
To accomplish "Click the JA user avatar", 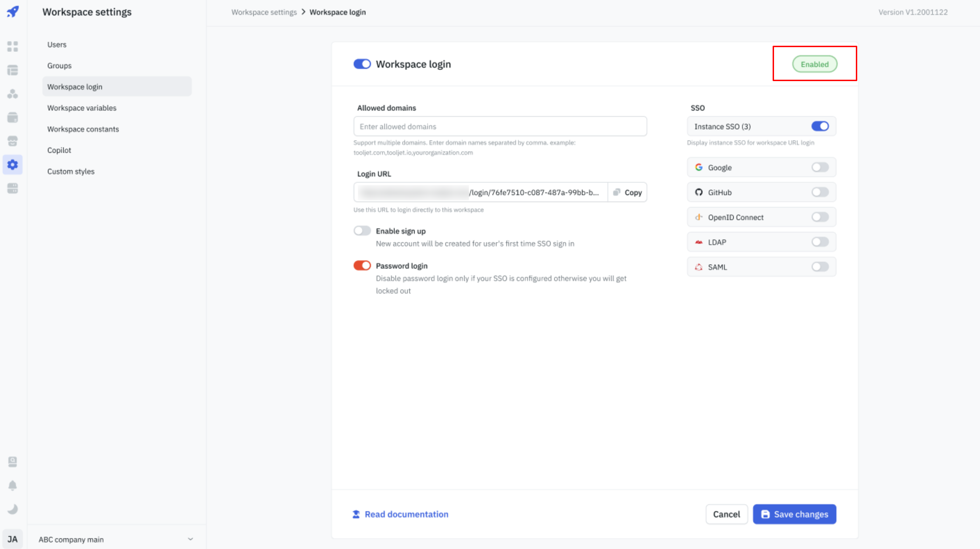I will pyautogui.click(x=12, y=539).
